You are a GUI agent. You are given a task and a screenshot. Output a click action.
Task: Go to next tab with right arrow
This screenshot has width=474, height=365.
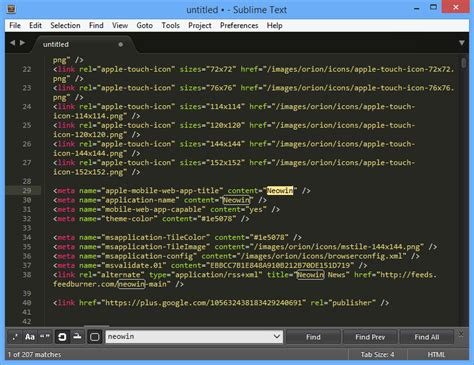point(22,43)
